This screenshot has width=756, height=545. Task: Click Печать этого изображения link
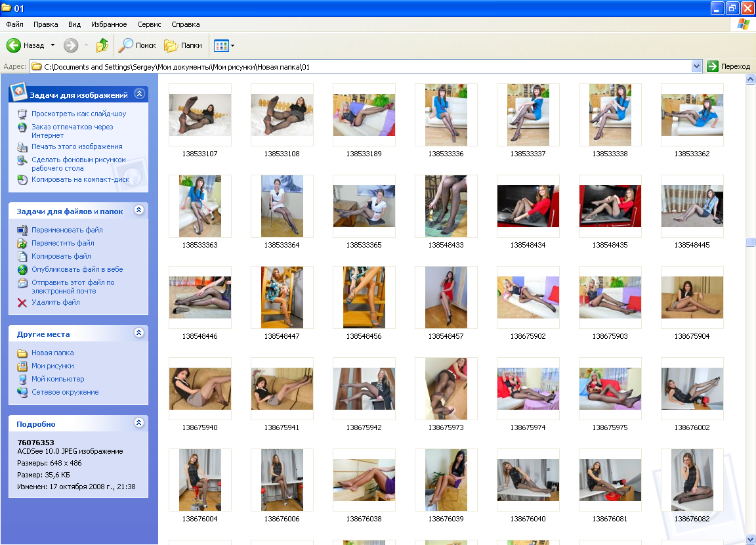(x=77, y=146)
